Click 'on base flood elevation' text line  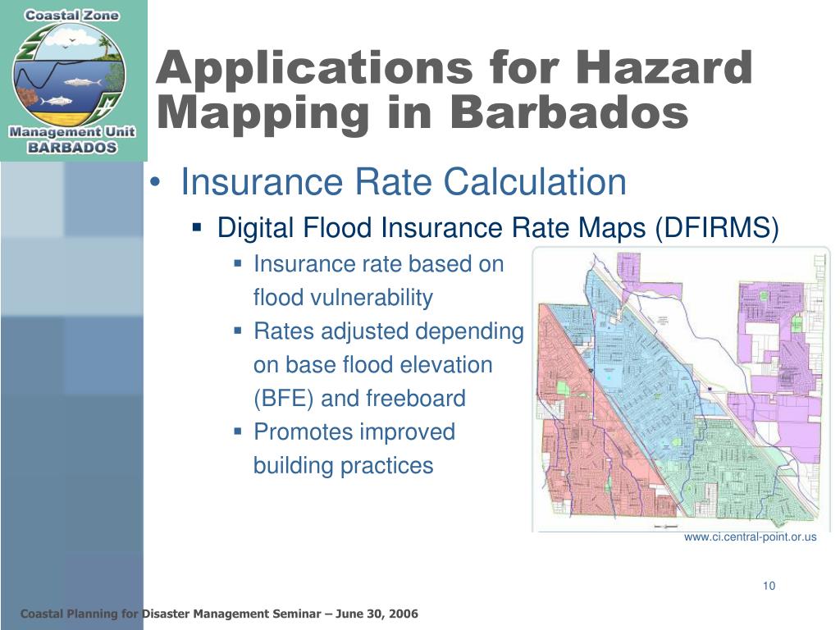pyautogui.click(x=373, y=365)
